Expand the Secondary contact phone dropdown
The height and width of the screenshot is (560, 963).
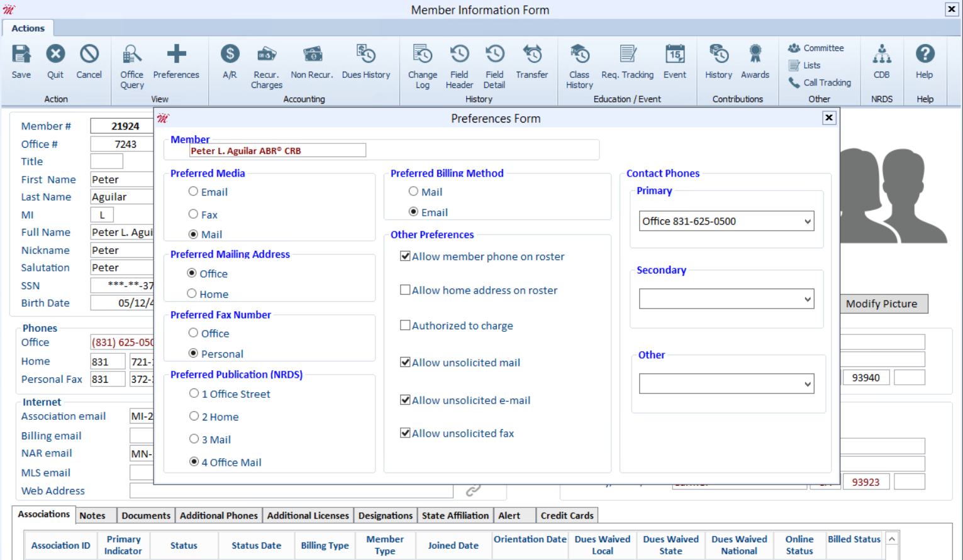pyautogui.click(x=807, y=299)
